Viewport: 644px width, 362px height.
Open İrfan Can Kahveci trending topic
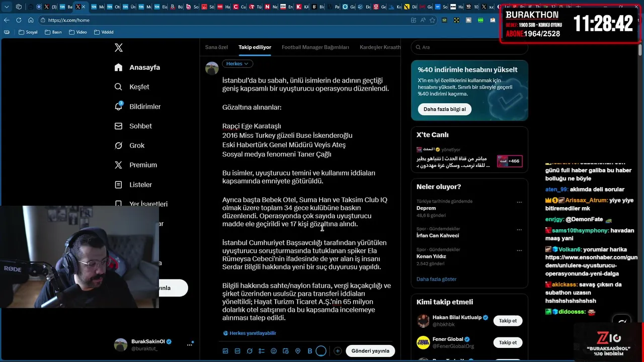[x=438, y=236]
